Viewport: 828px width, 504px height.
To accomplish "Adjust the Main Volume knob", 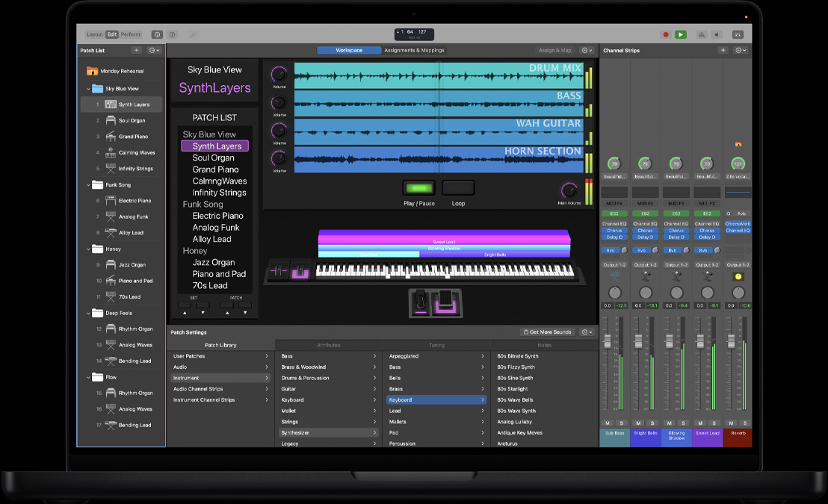I will (569, 190).
